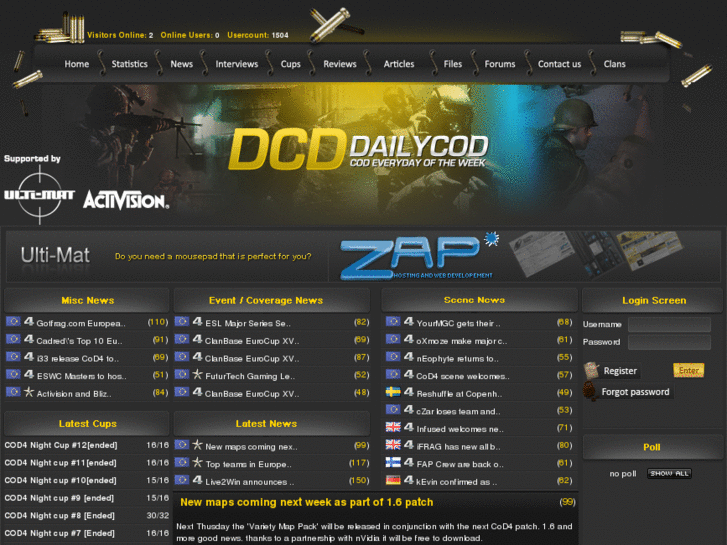
Task: Click the German flag beside kEvin confirmed
Action: 393,480
